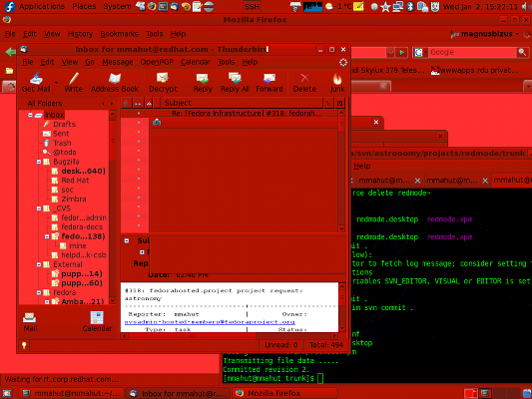Click green go arrow in Firefox address bar
Viewport: 532px width, 399px height.
(x=402, y=52)
